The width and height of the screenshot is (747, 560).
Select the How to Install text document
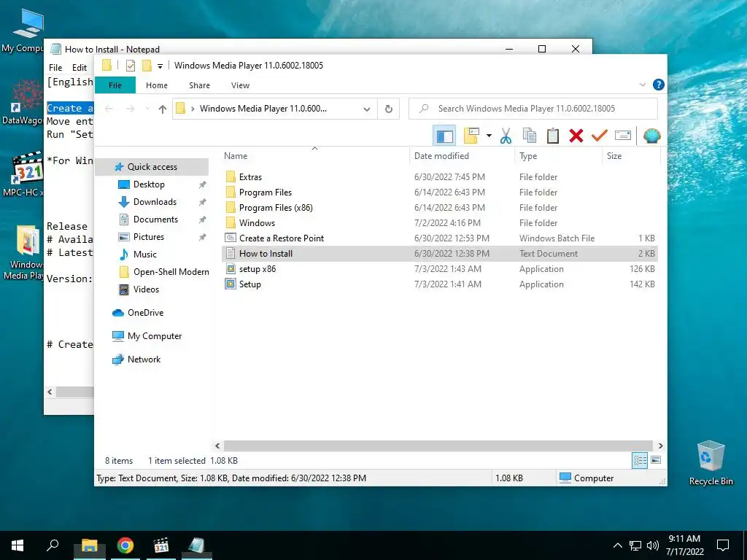click(440, 253)
